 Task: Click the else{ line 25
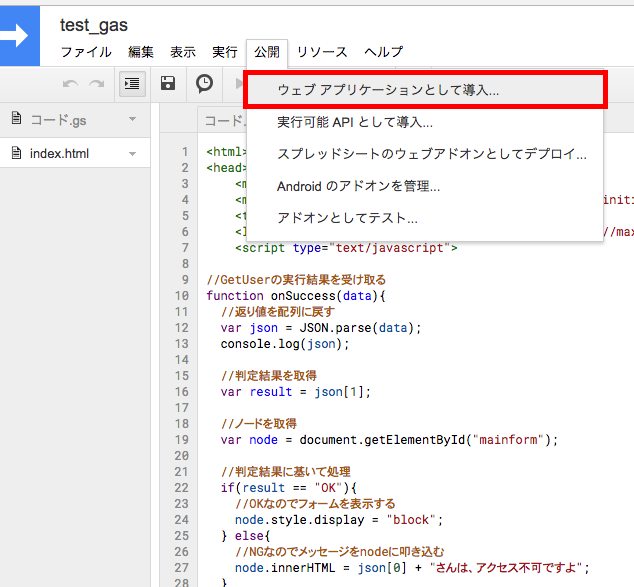click(x=245, y=536)
